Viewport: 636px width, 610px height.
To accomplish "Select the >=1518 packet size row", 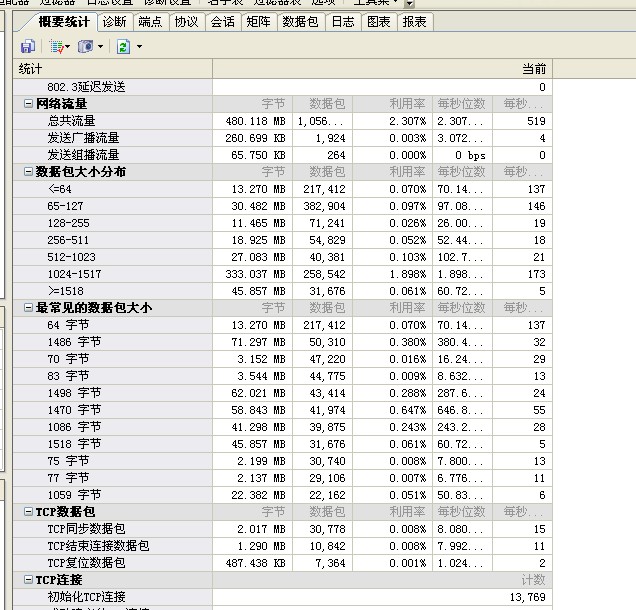I will pyautogui.click(x=282, y=291).
